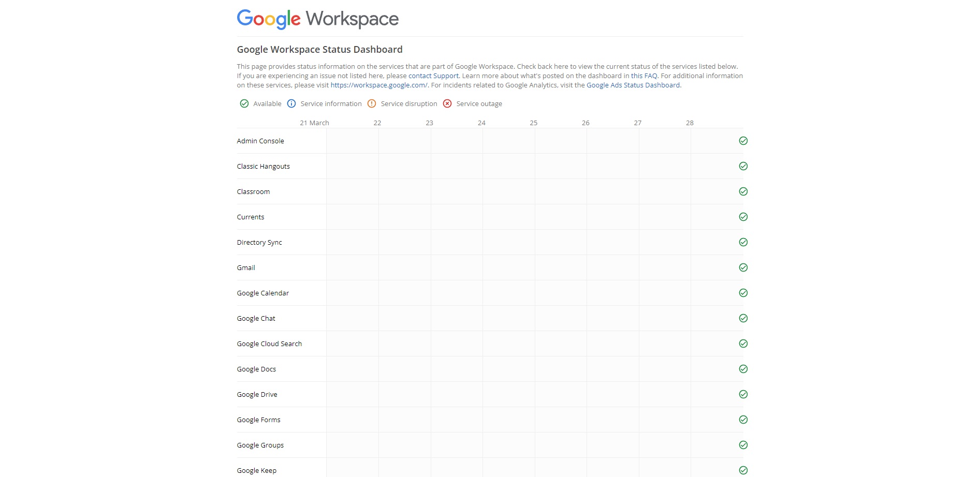Click the Available icon for Google Calendar
This screenshot has width=980, height=477.
point(743,293)
